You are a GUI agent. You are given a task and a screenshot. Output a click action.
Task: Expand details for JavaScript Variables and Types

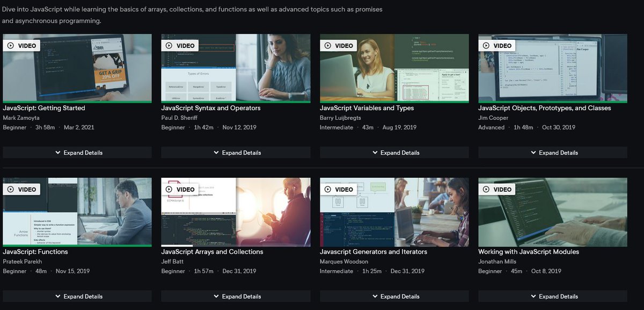point(394,153)
